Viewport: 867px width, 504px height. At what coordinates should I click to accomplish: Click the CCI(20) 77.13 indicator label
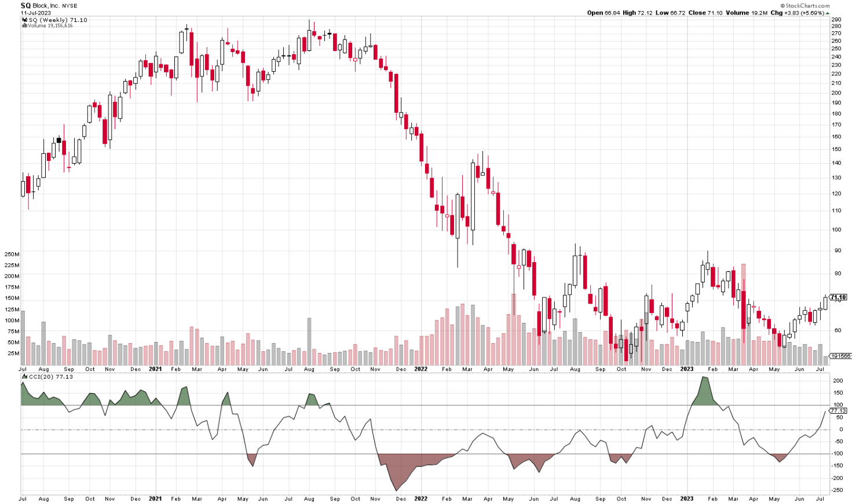[x=51, y=377]
